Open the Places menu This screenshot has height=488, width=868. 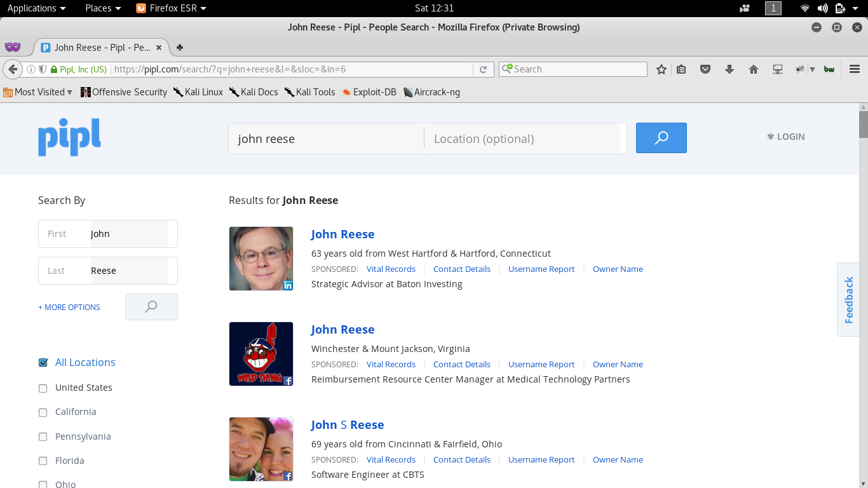tap(103, 8)
